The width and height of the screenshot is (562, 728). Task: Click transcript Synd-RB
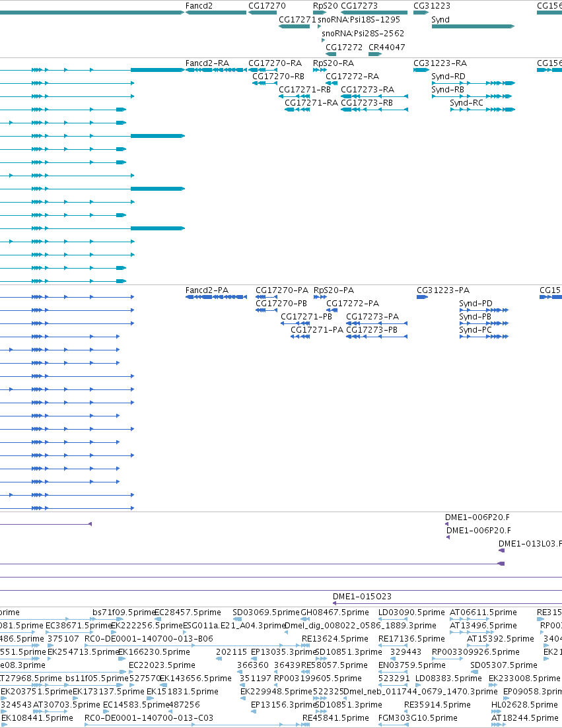click(448, 90)
